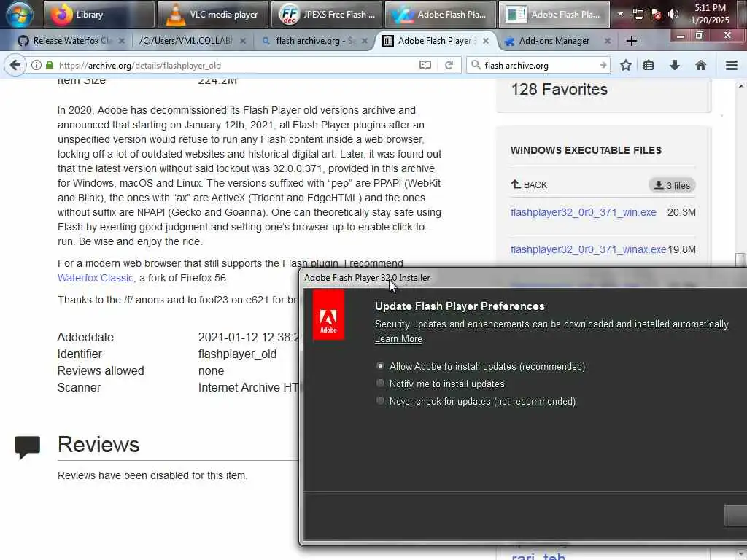Open the Windows Start orb
This screenshot has height=560, width=747.
pyautogui.click(x=19, y=14)
